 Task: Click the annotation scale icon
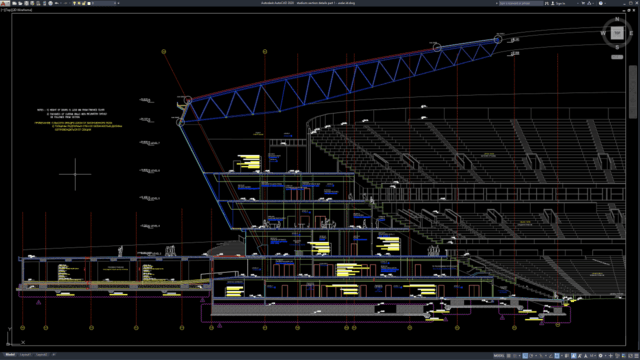(585, 356)
